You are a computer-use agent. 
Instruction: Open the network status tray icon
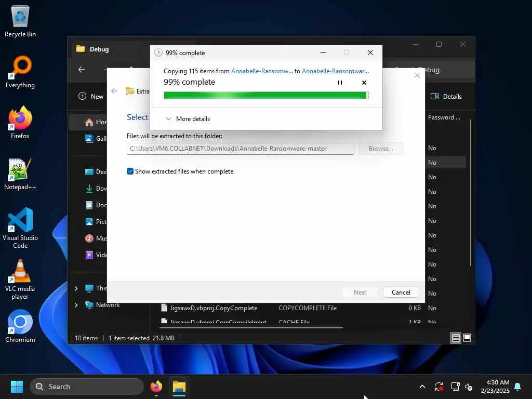tap(455, 387)
